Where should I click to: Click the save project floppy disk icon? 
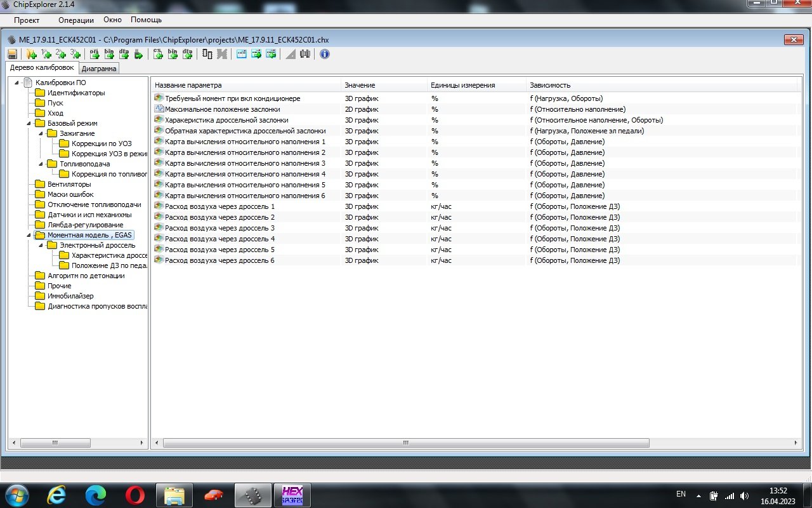click(12, 55)
